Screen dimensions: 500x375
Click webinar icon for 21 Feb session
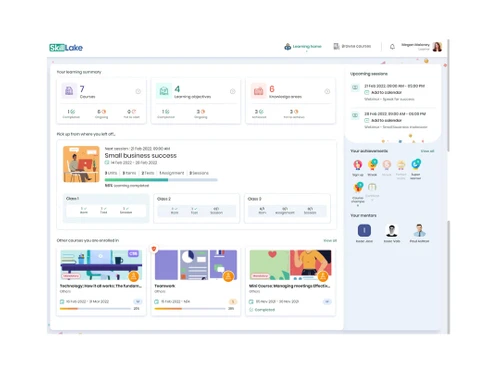pos(355,88)
